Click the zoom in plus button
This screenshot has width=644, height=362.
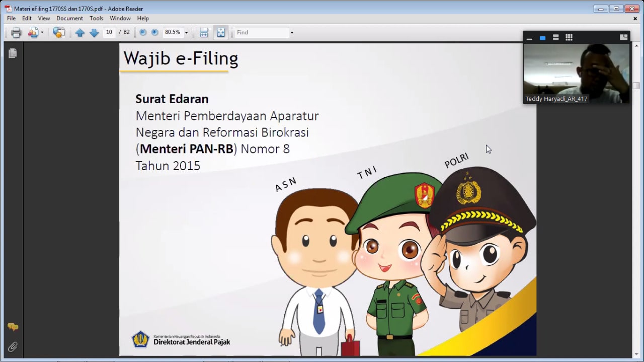155,32
